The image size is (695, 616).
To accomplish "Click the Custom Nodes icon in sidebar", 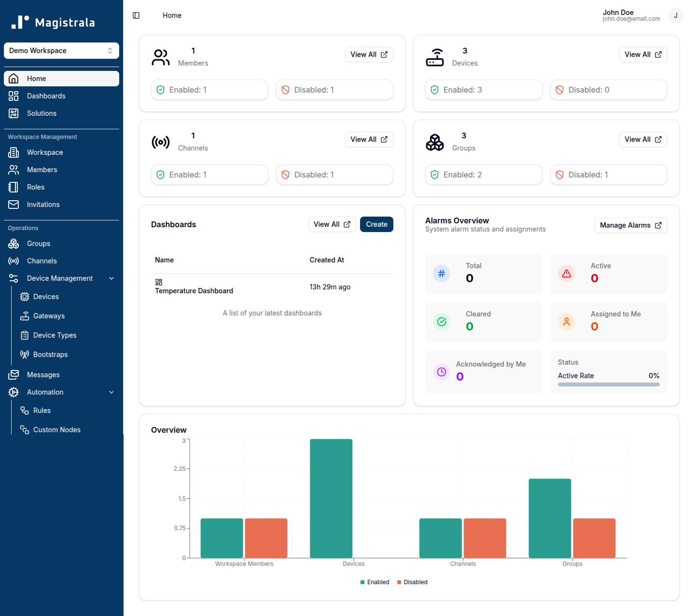I will (25, 430).
